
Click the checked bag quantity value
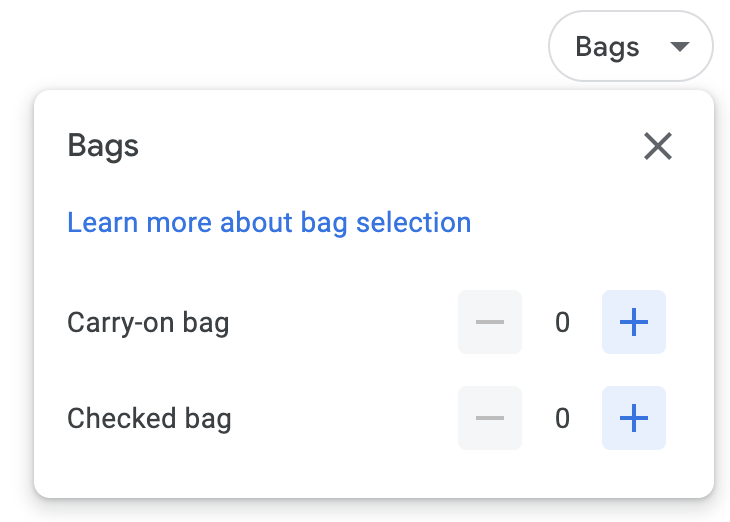(x=562, y=418)
